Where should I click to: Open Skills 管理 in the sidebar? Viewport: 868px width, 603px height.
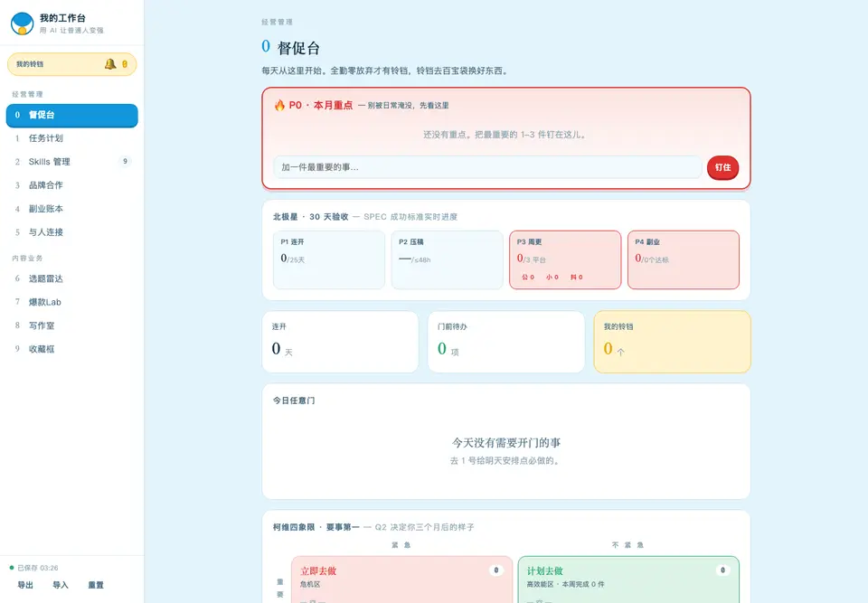(x=72, y=162)
